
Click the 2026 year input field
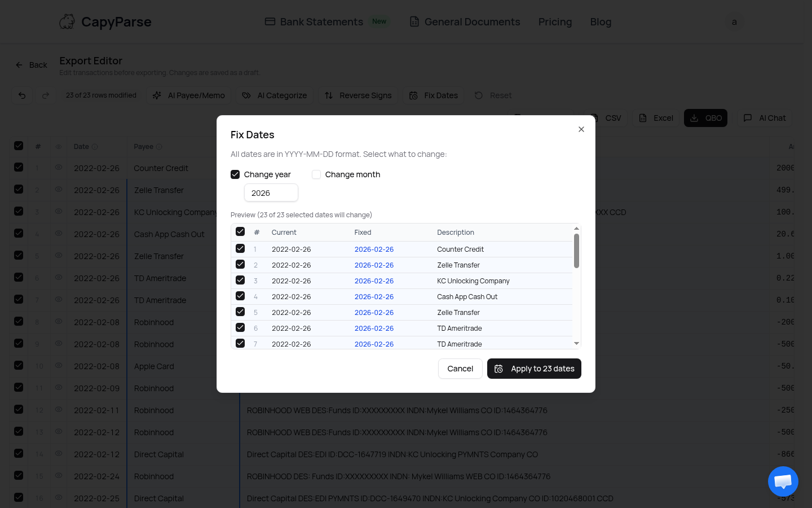(271, 192)
